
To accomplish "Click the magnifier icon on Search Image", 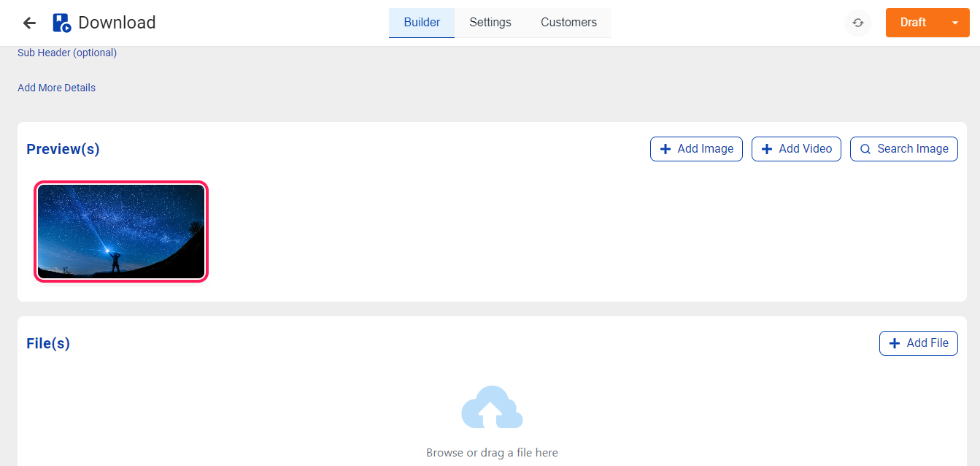I will pos(865,149).
